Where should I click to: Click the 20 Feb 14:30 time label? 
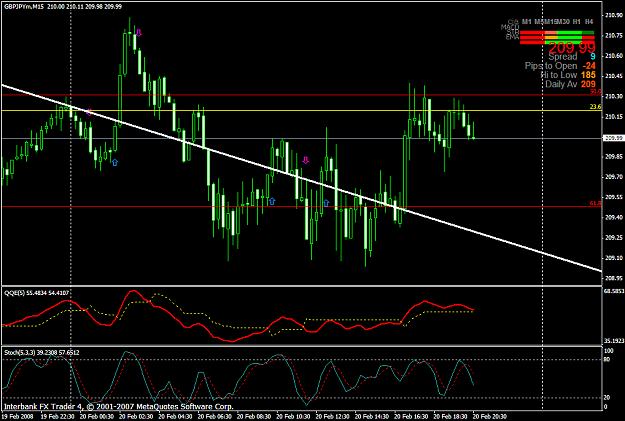(x=371, y=416)
